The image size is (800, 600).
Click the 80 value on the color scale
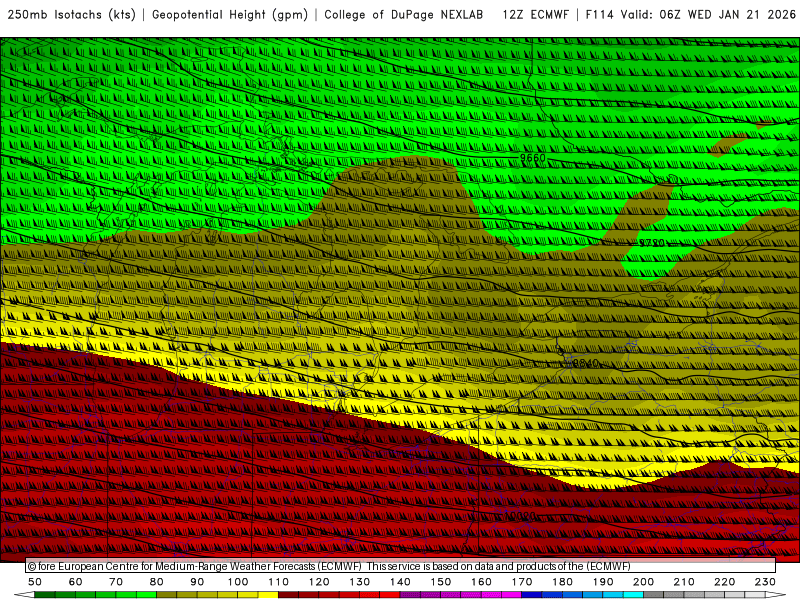pos(157,582)
